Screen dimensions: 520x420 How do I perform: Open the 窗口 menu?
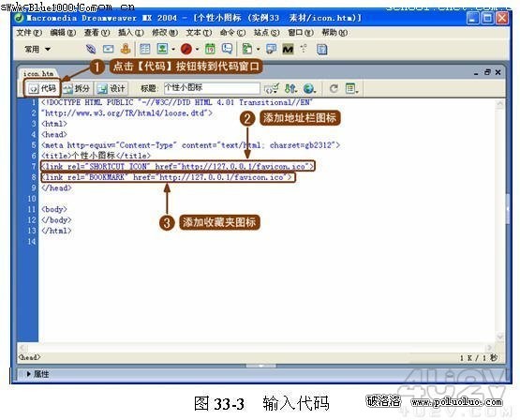(301, 33)
